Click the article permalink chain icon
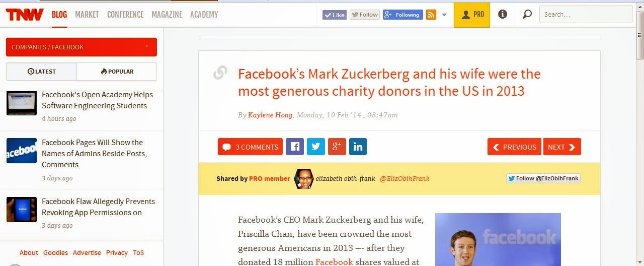The height and width of the screenshot is (266, 644). click(x=220, y=73)
